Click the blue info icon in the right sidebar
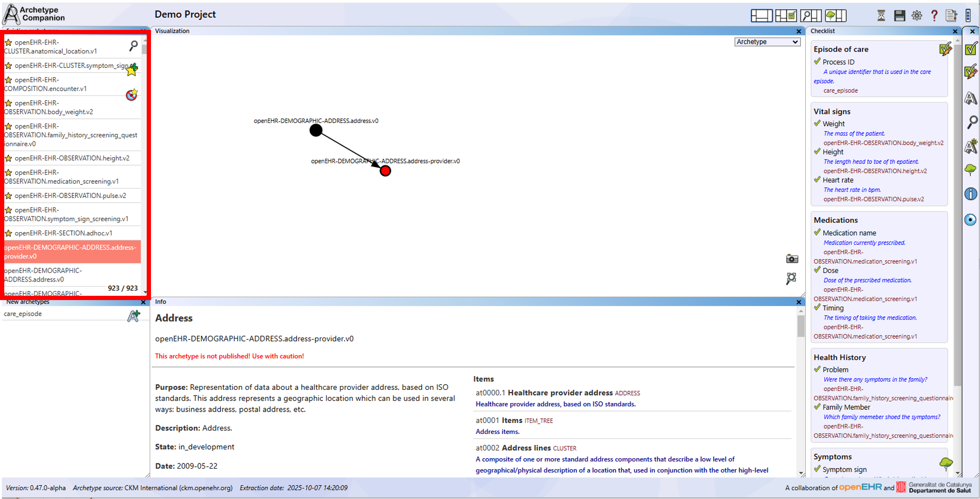Image resolution: width=980 pixels, height=499 pixels. pos(971,194)
